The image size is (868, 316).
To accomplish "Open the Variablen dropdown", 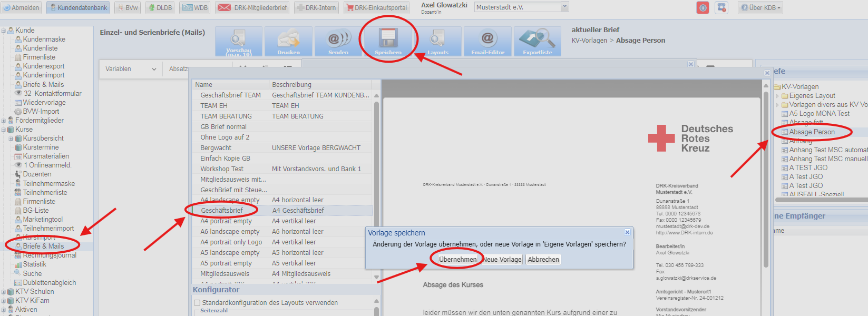I will point(131,69).
